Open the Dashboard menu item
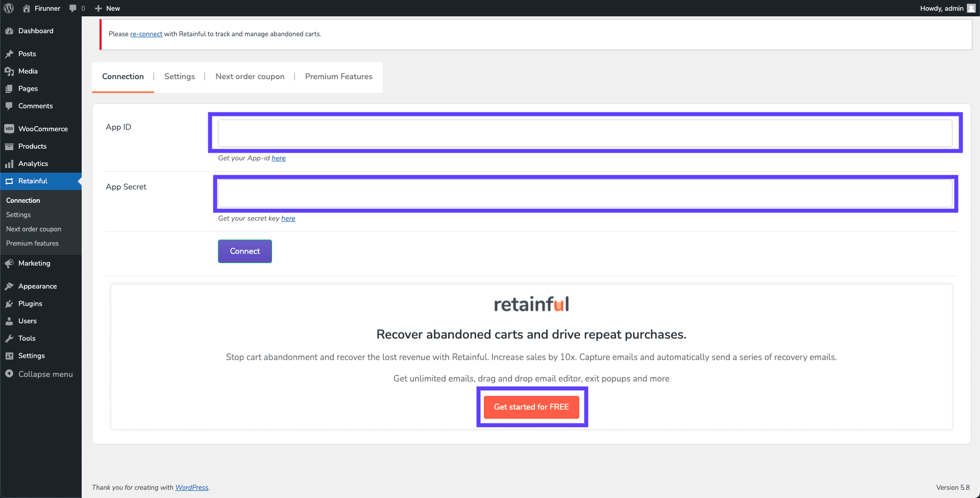 tap(41, 31)
